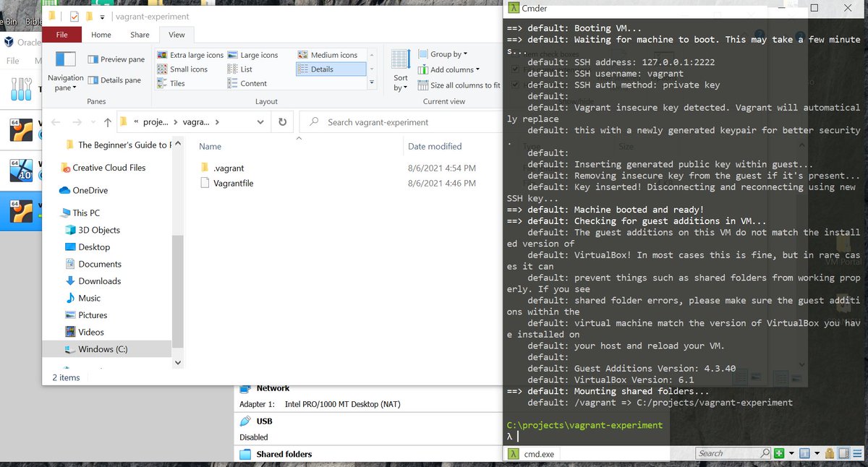This screenshot has width=868, height=467.
Task: Open the Navigation pane dropdown
Action: tap(66, 72)
